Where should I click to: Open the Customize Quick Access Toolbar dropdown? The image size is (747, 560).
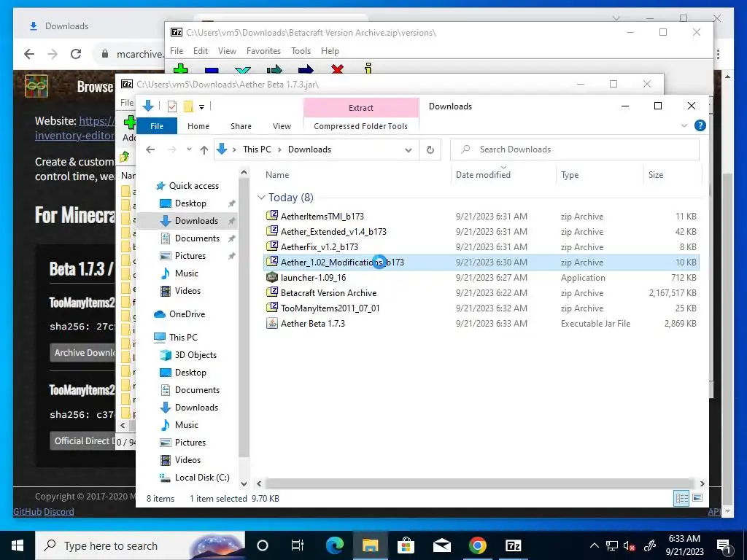click(x=201, y=106)
